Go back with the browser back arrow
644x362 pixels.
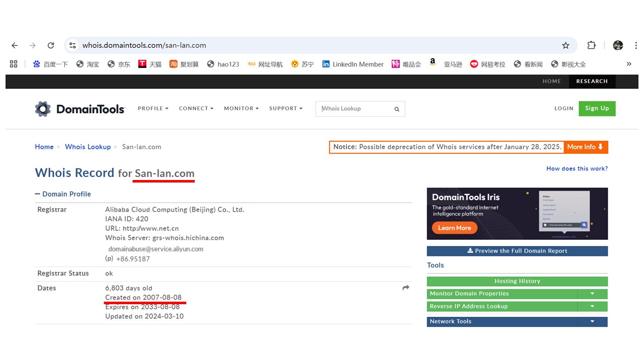(15, 45)
